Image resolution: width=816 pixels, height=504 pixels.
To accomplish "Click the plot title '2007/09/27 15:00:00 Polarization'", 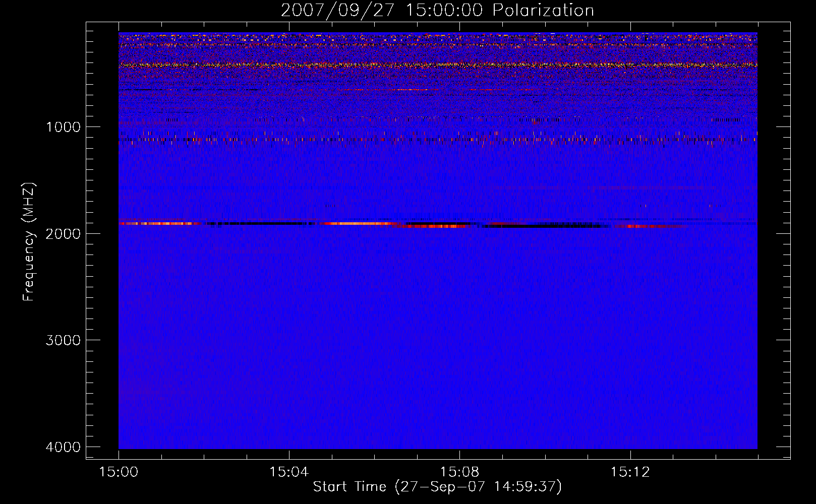I will 437,11.
